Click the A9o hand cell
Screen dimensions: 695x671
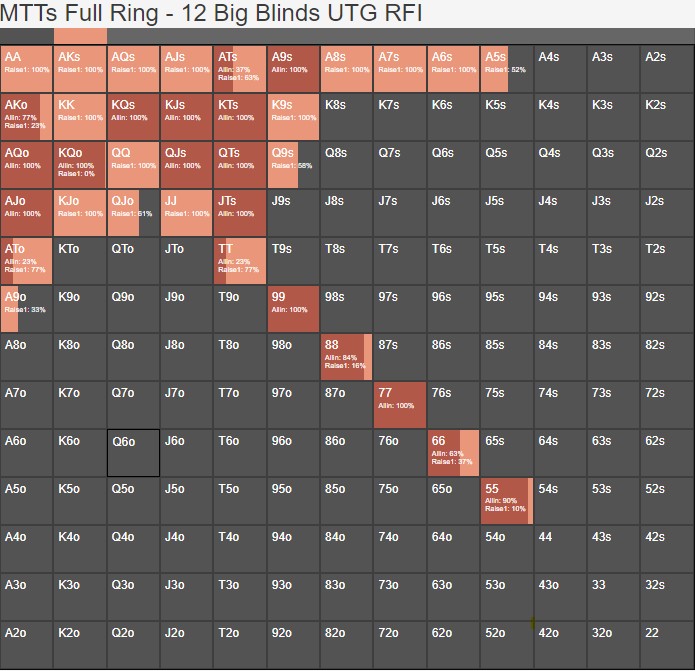click(x=27, y=309)
